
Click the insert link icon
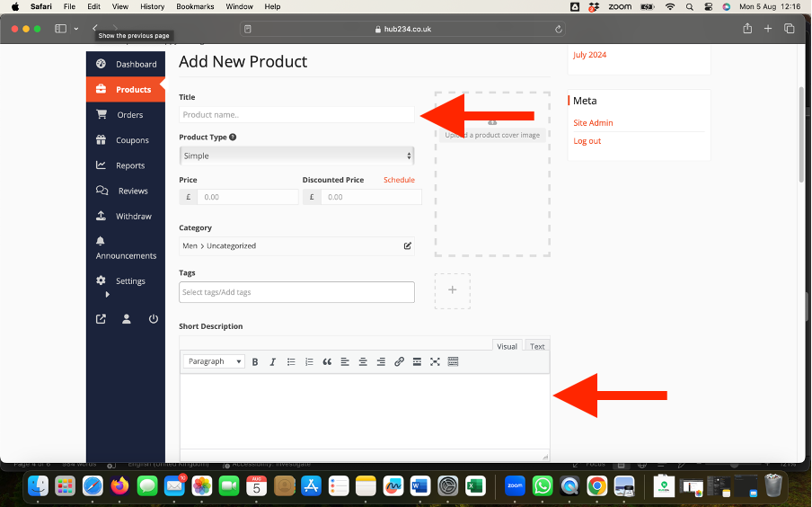pyautogui.click(x=399, y=361)
